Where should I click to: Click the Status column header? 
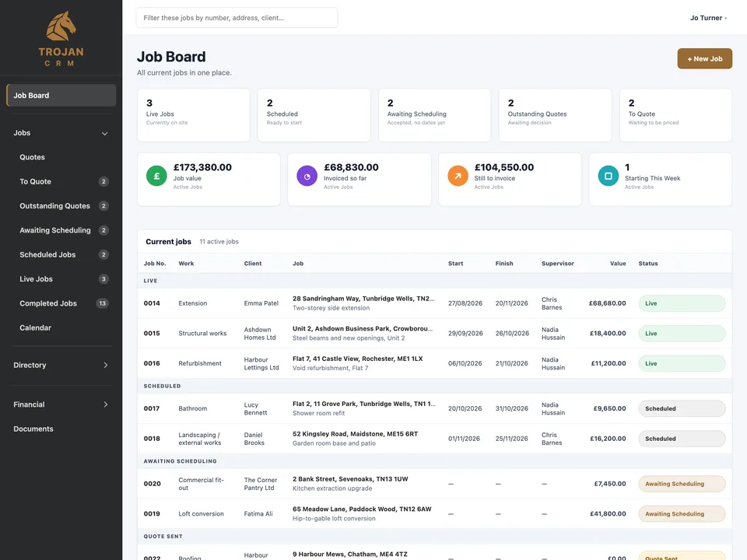pyautogui.click(x=648, y=264)
